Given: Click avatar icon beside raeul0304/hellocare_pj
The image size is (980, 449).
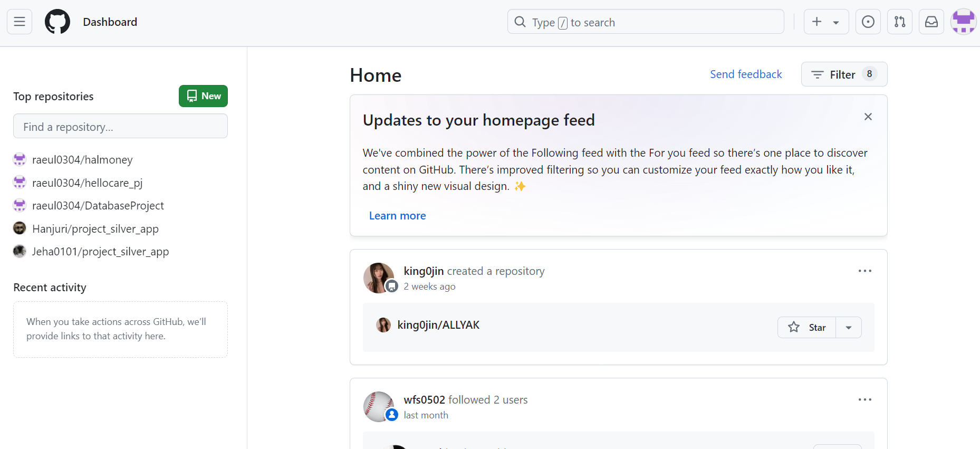Looking at the screenshot, I should pos(20,182).
